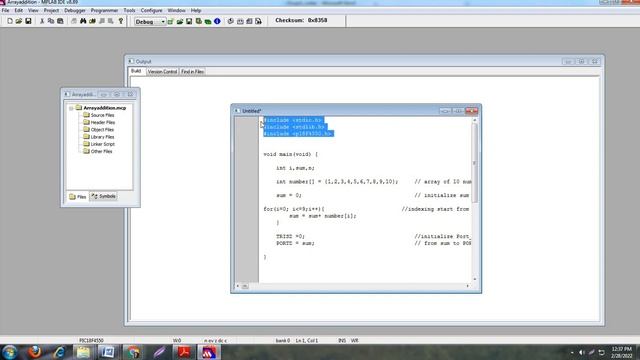Click the Help question mark icon
Screen dimensions: 640x360
pos(121,21)
